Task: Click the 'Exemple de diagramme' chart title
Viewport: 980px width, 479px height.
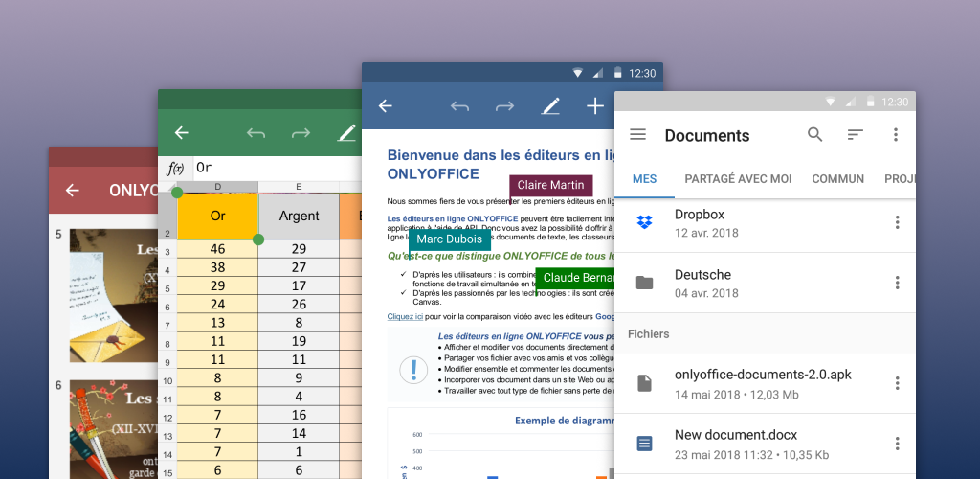Action: click(x=565, y=421)
